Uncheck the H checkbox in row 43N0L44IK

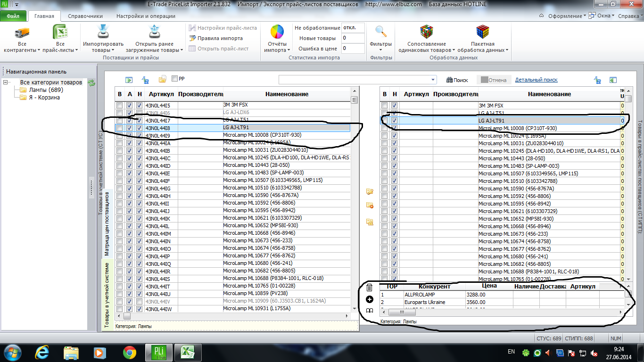140,218
